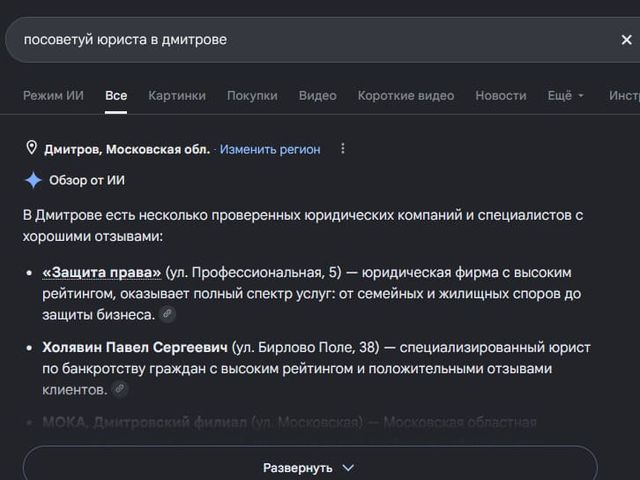The width and height of the screenshot is (640, 480).
Task: Click the Холявин Павел Сергеевич name
Action: point(135,347)
